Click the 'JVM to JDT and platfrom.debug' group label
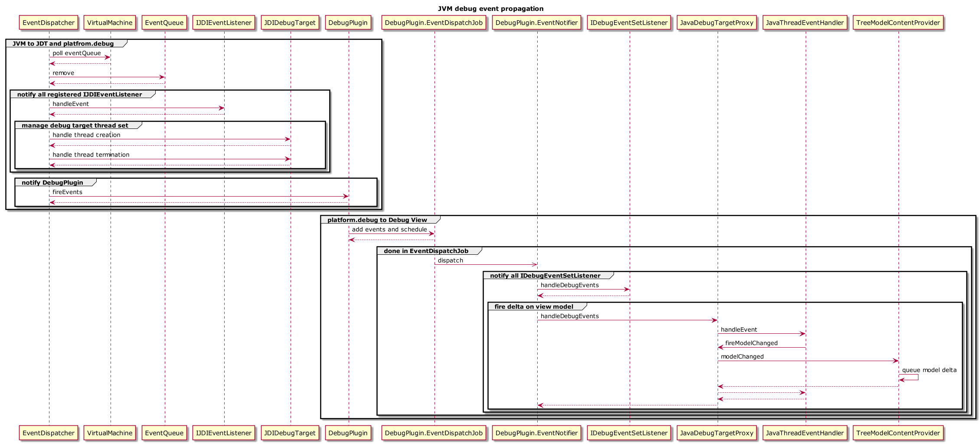Image resolution: width=980 pixels, height=444 pixels. click(63, 43)
